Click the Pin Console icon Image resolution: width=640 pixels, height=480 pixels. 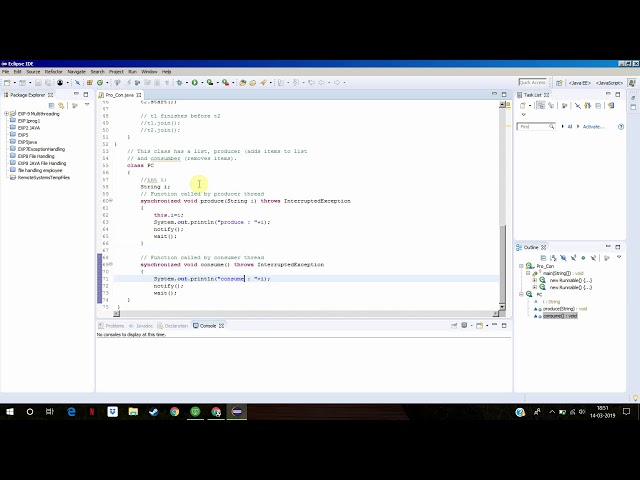tap(454, 325)
